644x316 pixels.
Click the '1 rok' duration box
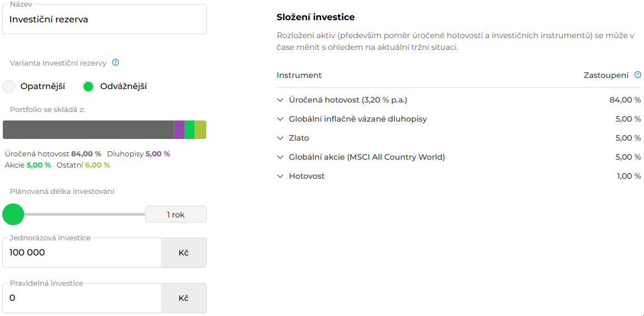tap(175, 215)
